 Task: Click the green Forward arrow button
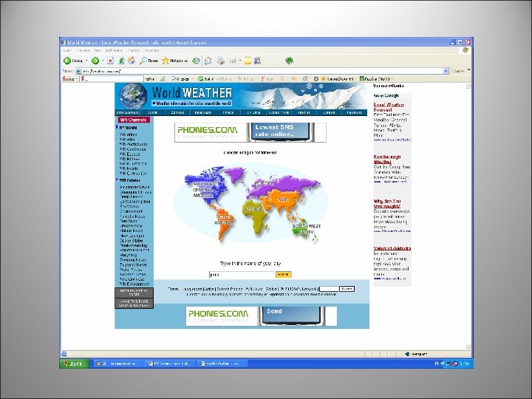[95, 61]
